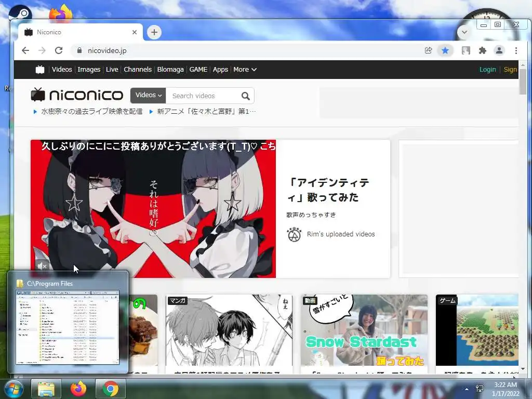Screen dimensions: 532x399
Task: Click the niconico logo
Action: click(77, 95)
